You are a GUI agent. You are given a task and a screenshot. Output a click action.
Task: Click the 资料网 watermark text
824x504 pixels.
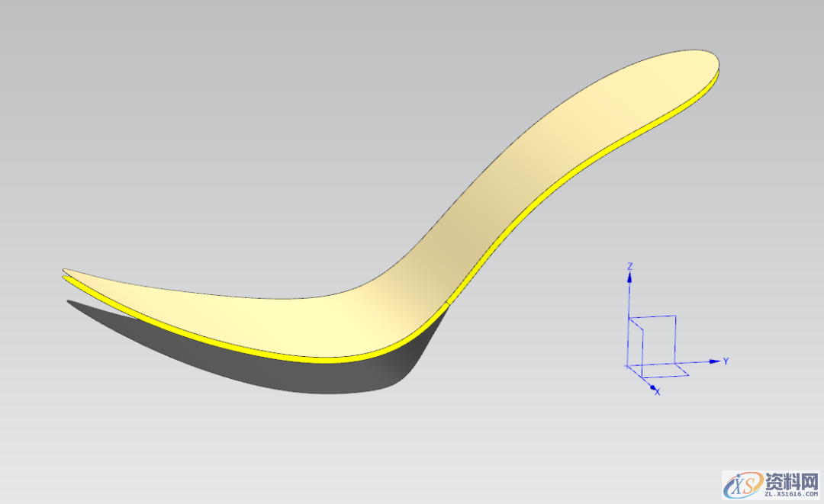point(790,481)
